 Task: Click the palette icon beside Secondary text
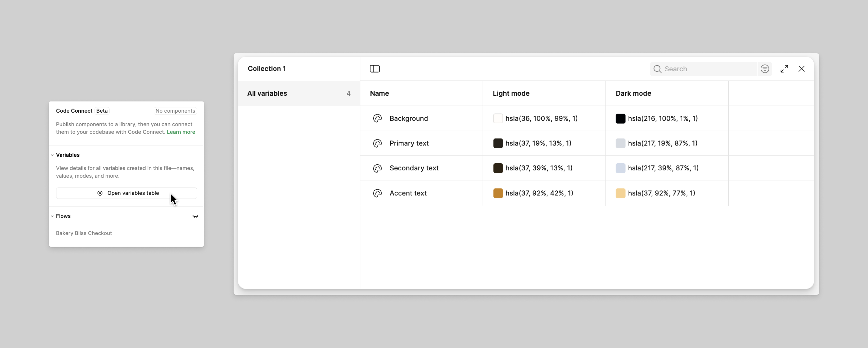(x=377, y=168)
